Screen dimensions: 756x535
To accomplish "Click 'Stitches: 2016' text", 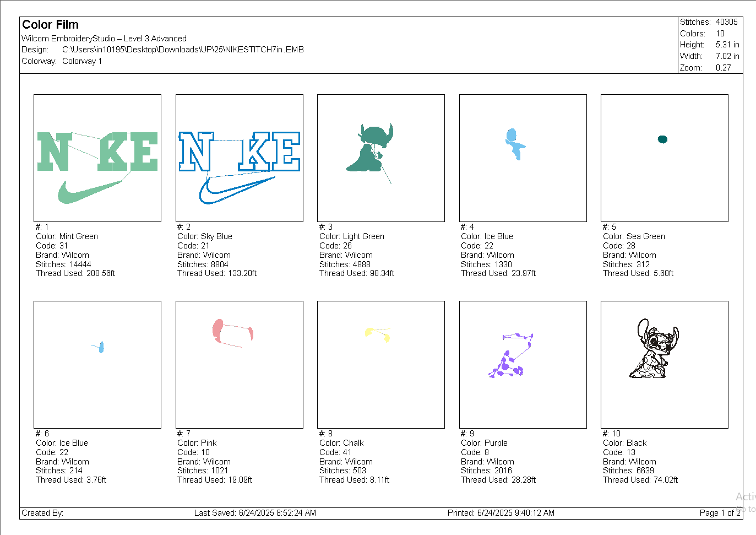I will pyautogui.click(x=486, y=471).
